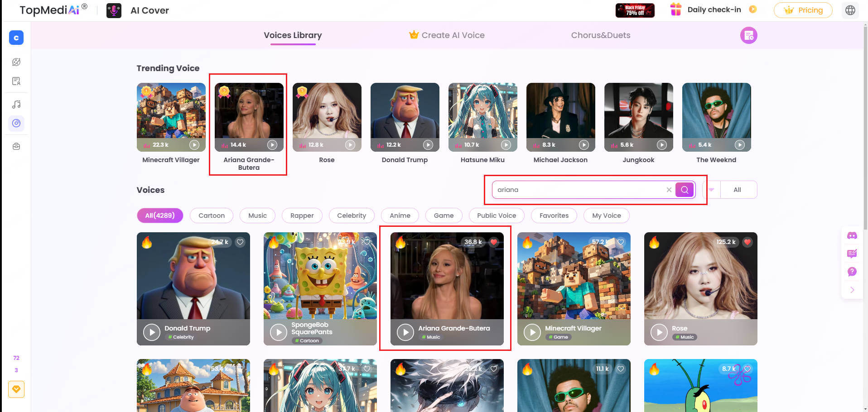Unfavorite the Rose voice card heart
Image resolution: width=868 pixels, height=412 pixels.
pos(747,242)
